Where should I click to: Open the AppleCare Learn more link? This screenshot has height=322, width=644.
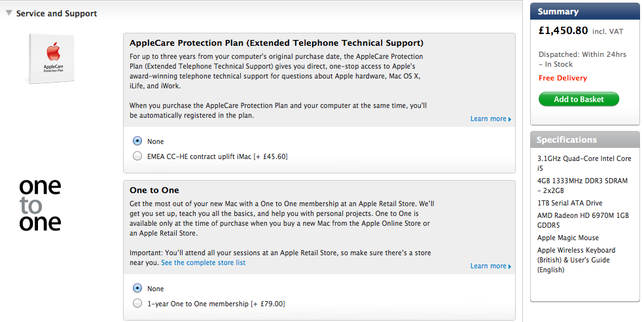(488, 119)
